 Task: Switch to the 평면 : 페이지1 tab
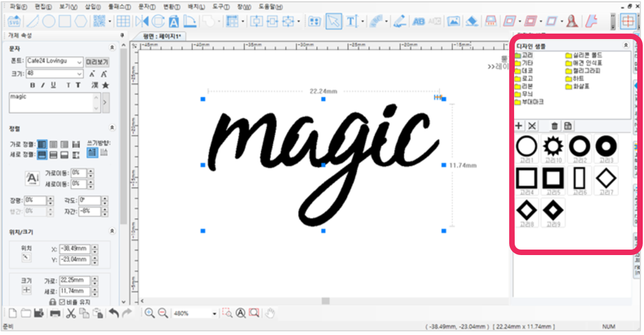pyautogui.click(x=162, y=36)
